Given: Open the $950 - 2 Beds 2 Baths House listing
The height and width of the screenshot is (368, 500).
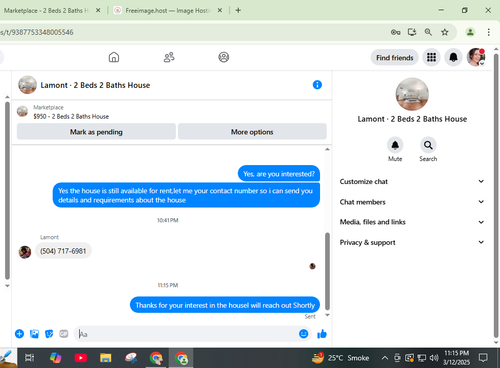Looking at the screenshot, I should 71,116.
